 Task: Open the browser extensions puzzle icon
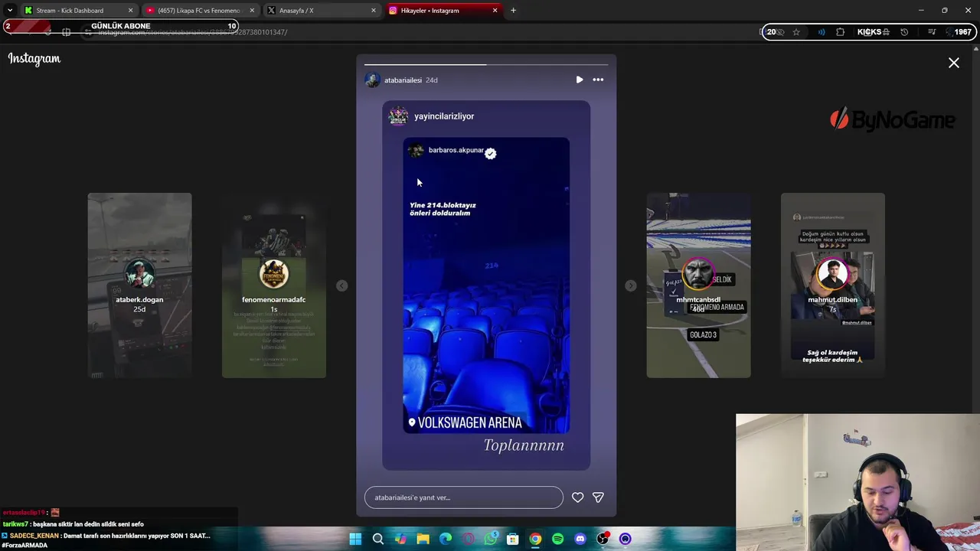841,32
